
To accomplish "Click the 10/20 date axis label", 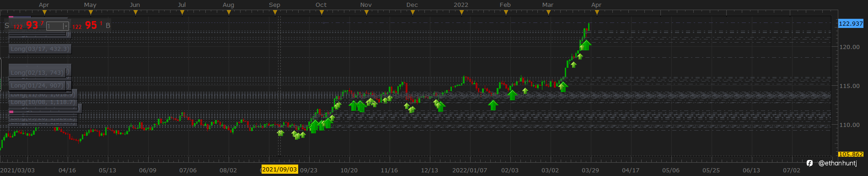I will coord(349,170).
